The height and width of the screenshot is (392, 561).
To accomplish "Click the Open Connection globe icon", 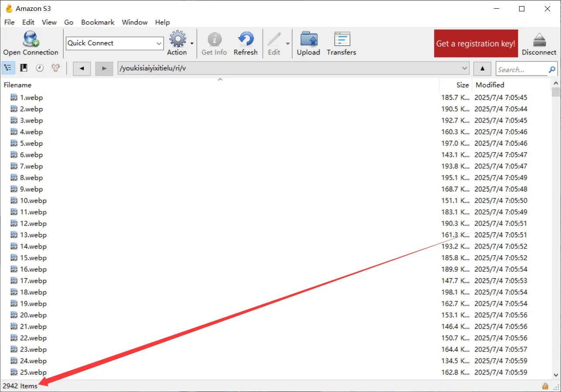I will pos(31,39).
